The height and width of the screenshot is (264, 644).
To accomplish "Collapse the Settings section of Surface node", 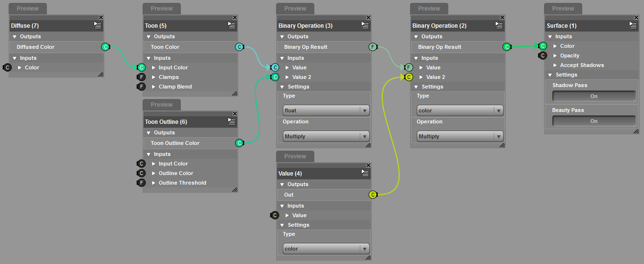I will point(550,75).
